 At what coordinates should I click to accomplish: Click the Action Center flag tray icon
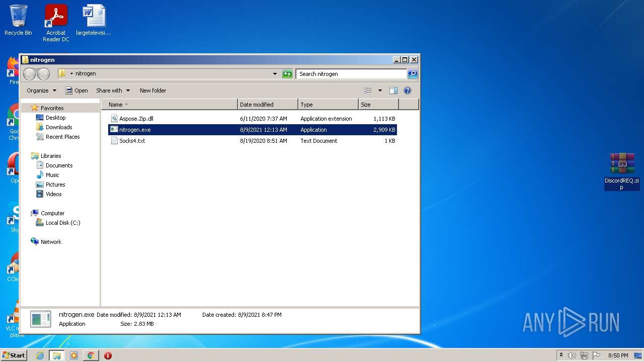coord(596,355)
